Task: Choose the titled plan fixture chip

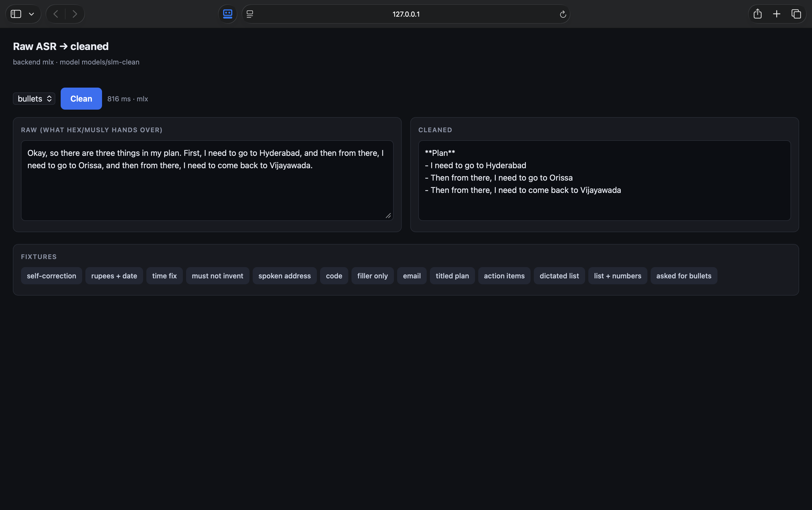Action: point(452,276)
